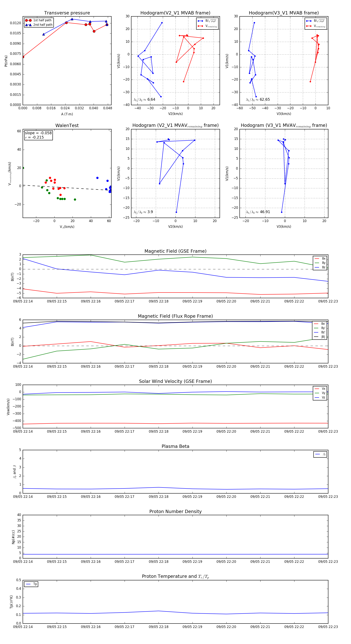Click the 'V_remaining(km/s)' y-axis label of WalenTest
This screenshot has height=644, width=351.
tap(10, 173)
